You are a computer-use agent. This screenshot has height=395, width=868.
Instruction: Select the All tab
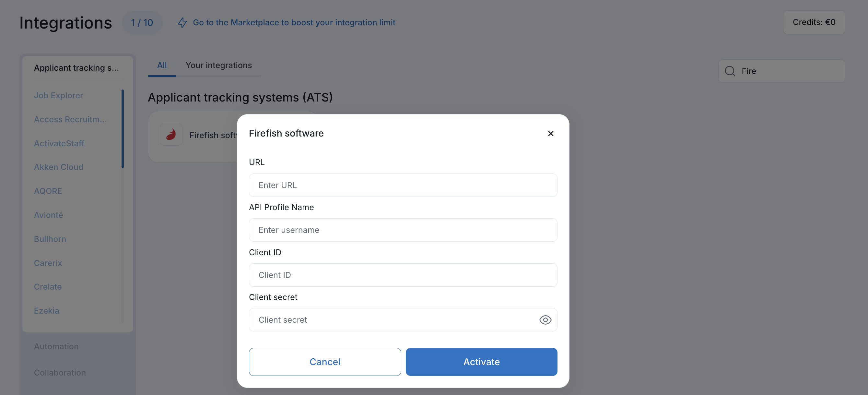point(162,66)
